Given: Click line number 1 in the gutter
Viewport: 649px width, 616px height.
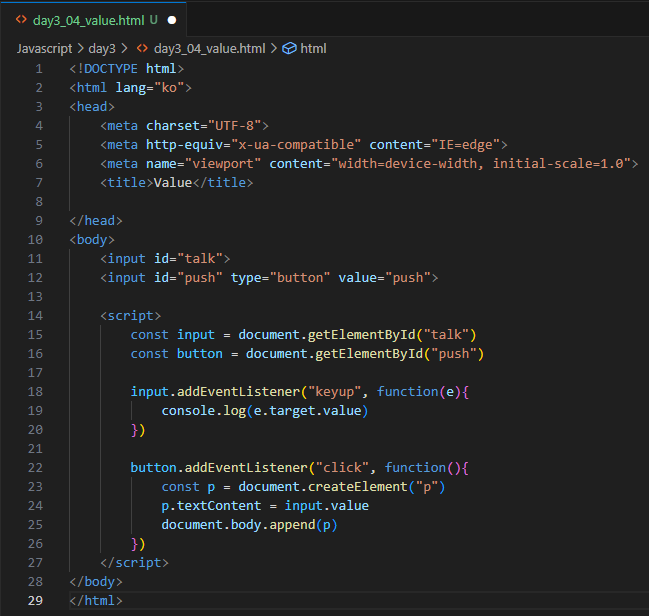Looking at the screenshot, I should click(39, 69).
